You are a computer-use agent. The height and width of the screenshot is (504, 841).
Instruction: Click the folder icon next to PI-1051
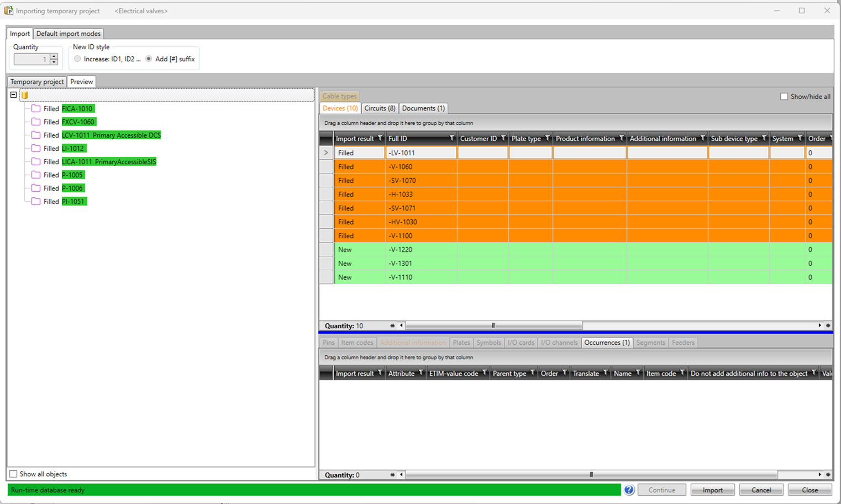(x=36, y=202)
